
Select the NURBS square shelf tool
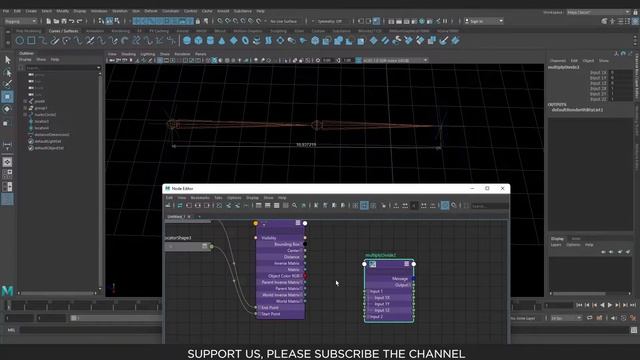31,40
